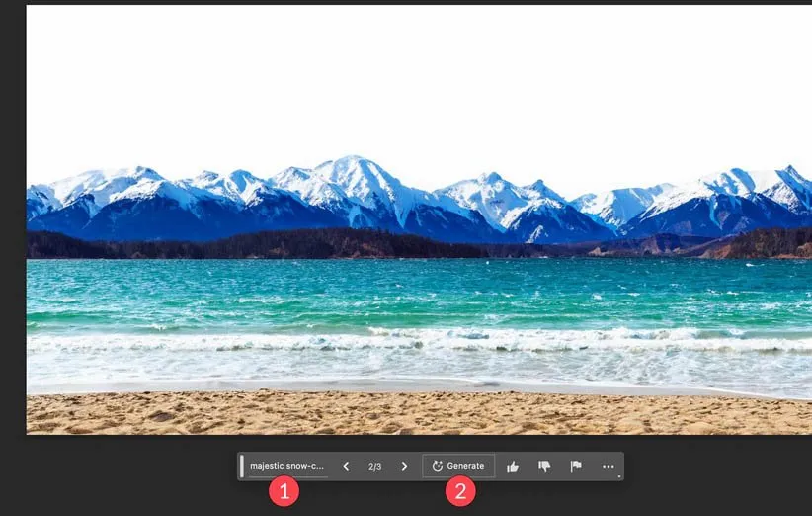Click the flag icon to report result

pyautogui.click(x=576, y=466)
